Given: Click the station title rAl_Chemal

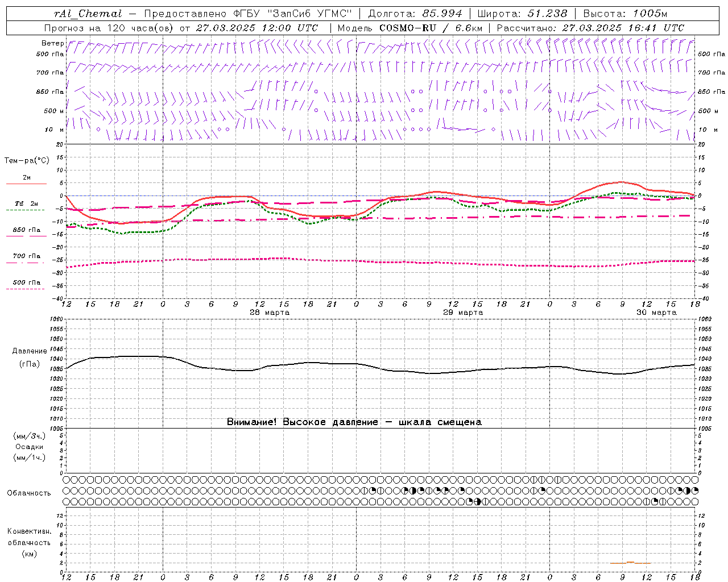Looking at the screenshot, I should (88, 14).
